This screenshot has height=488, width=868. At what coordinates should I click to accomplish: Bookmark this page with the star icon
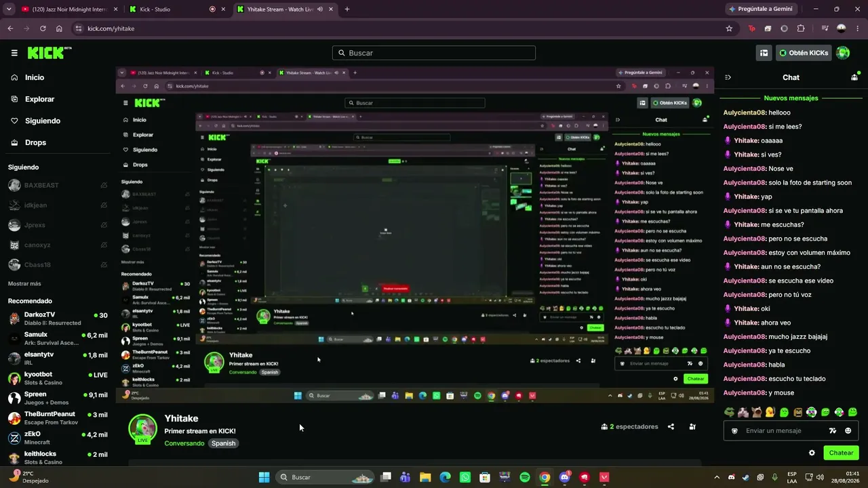(x=729, y=28)
